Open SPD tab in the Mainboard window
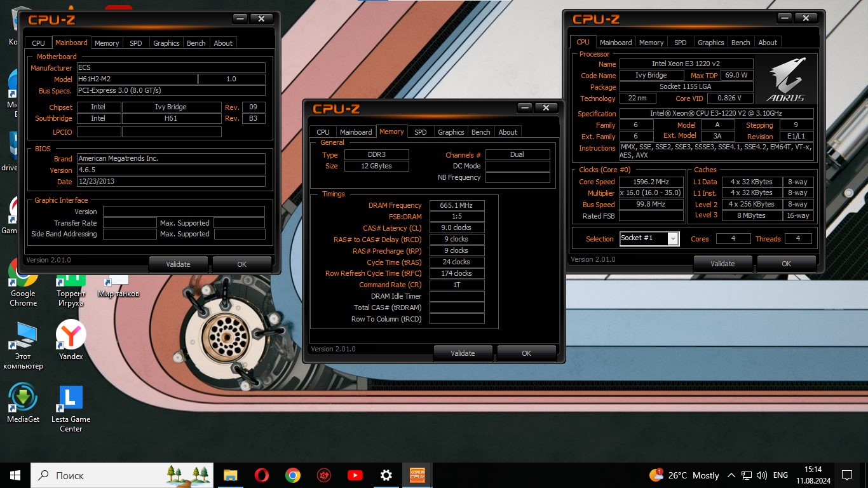868x488 pixels. click(x=136, y=43)
